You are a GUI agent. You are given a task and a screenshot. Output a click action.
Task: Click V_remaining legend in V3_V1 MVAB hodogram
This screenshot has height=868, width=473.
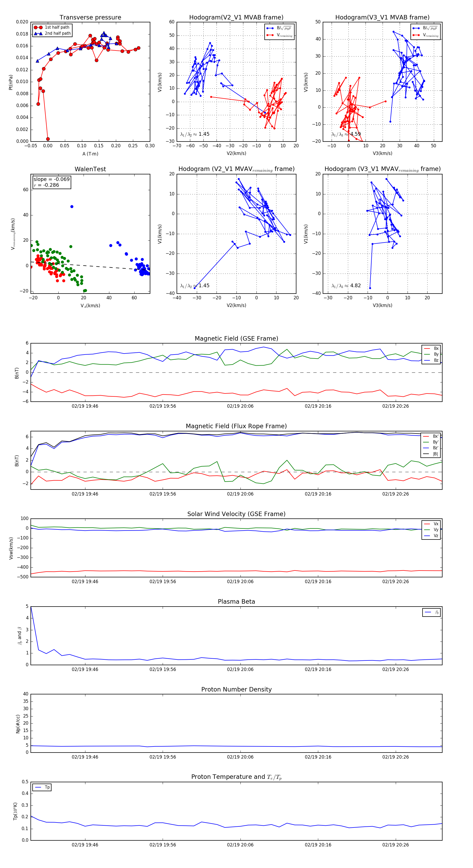coord(425,35)
